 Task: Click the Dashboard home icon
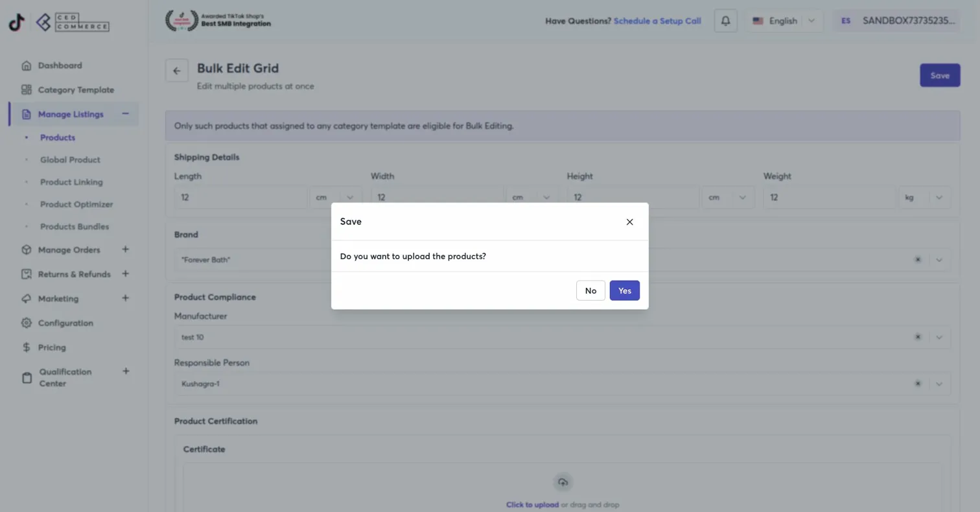[26, 65]
